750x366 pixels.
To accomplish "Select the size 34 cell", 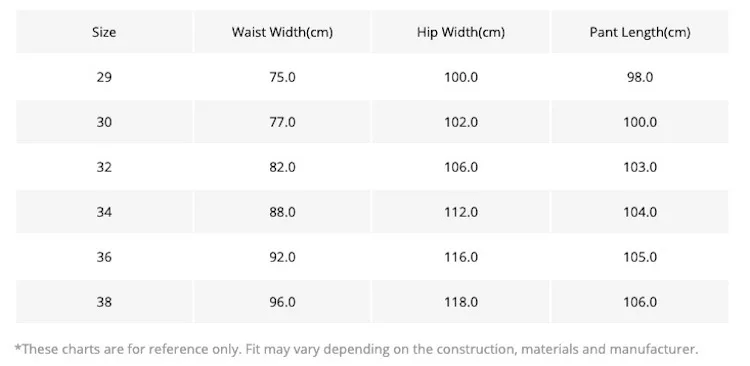I will pyautogui.click(x=104, y=212).
